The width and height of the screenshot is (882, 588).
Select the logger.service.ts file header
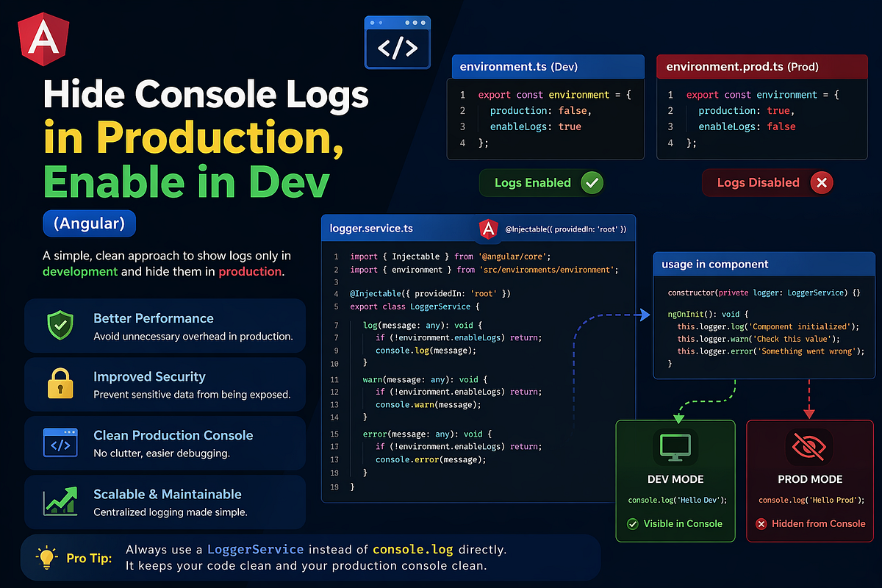point(478,229)
